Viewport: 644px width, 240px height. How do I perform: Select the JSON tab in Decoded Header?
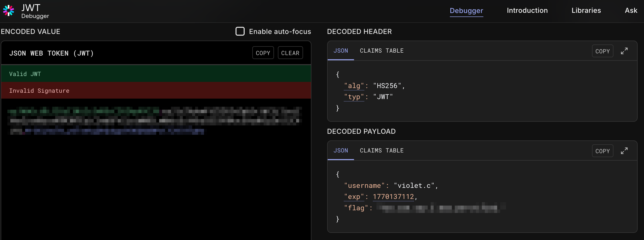340,51
